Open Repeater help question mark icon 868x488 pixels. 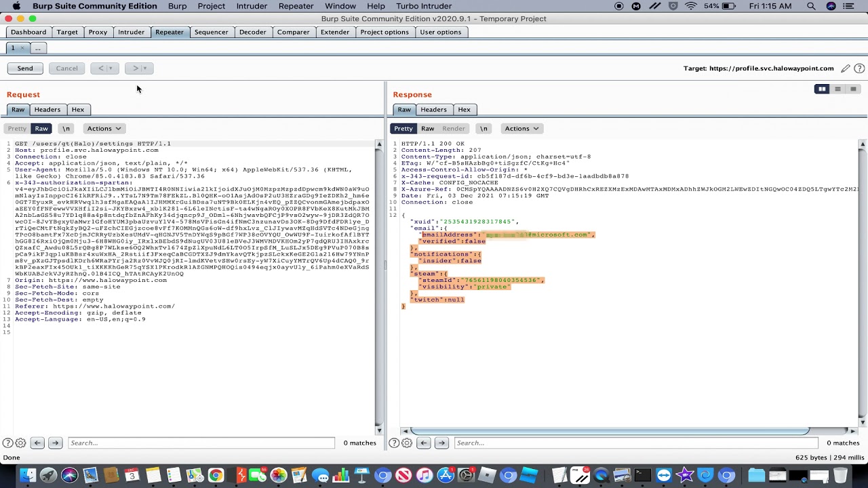click(859, 68)
